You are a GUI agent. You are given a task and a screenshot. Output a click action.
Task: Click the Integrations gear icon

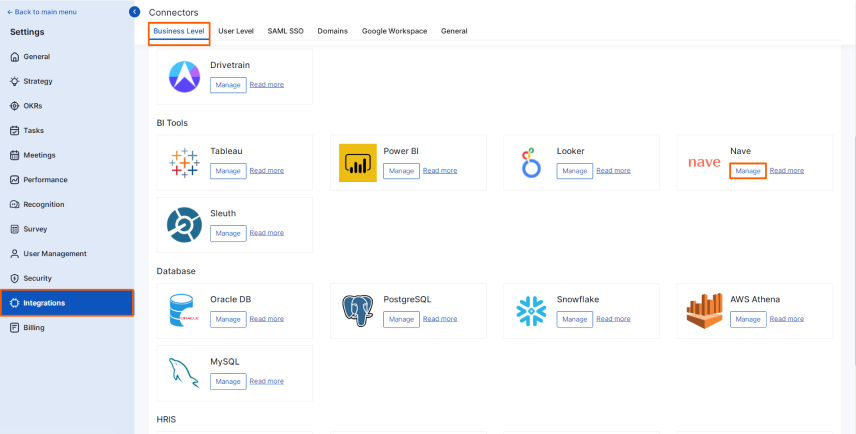pos(15,303)
